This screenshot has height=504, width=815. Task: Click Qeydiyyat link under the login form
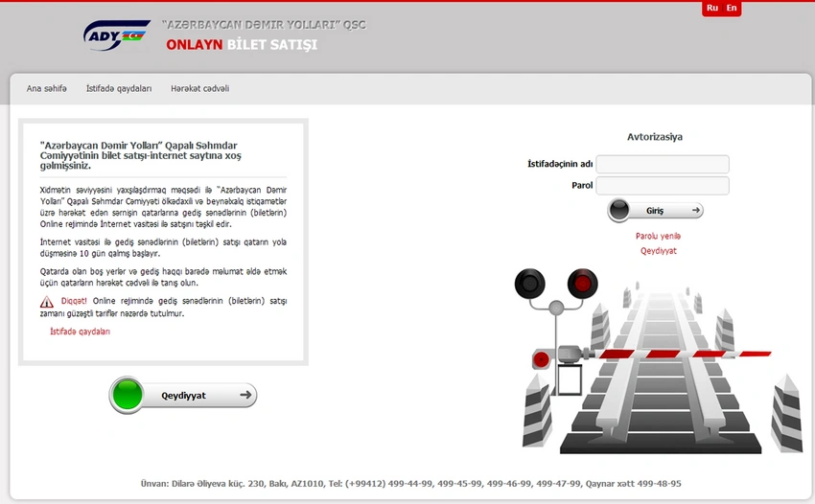pos(658,251)
